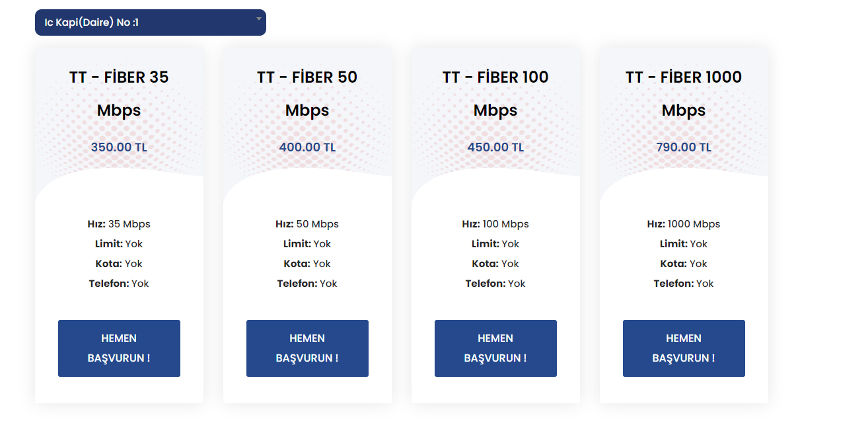Click the 400.00 TL price
The width and height of the screenshot is (868, 439).
pos(307,147)
